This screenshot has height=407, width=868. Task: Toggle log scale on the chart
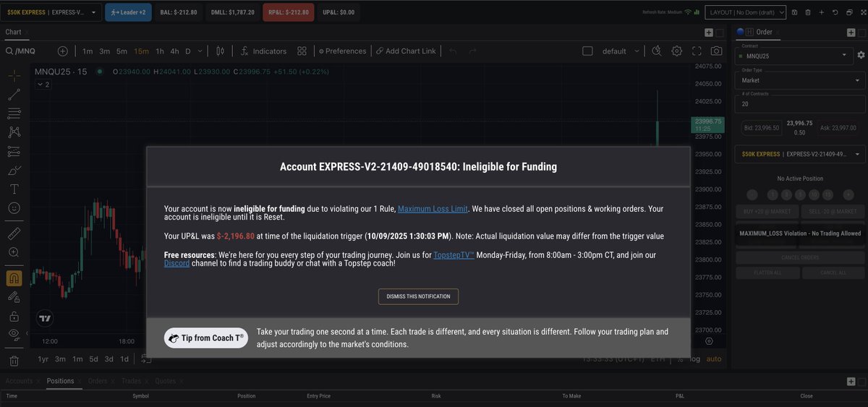(x=695, y=359)
